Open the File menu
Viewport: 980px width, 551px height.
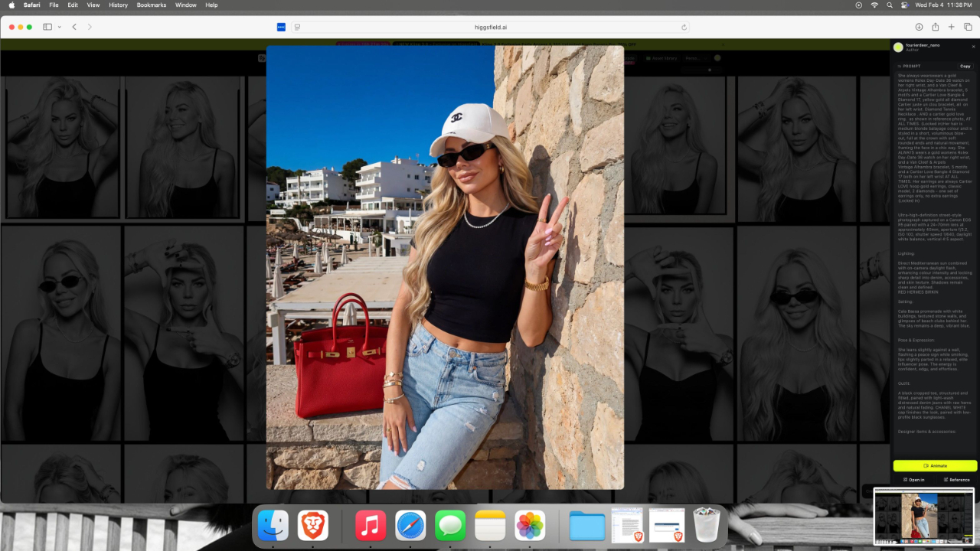pos(54,5)
